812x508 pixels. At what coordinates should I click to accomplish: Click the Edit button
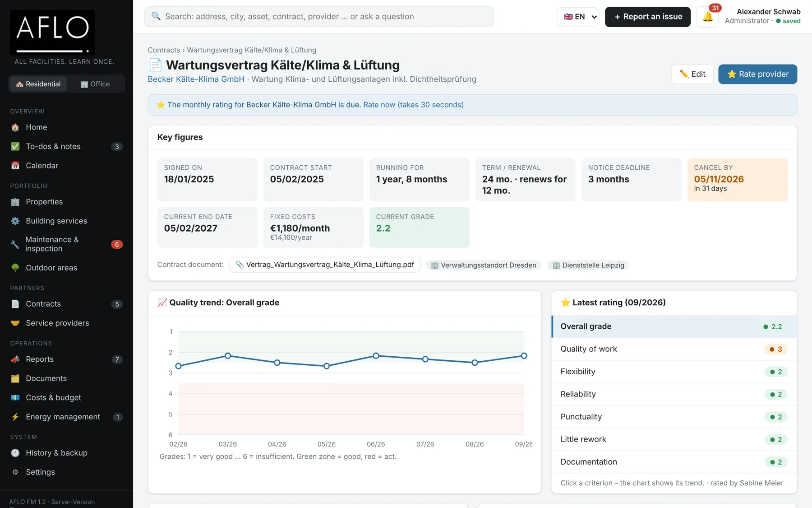coord(692,74)
